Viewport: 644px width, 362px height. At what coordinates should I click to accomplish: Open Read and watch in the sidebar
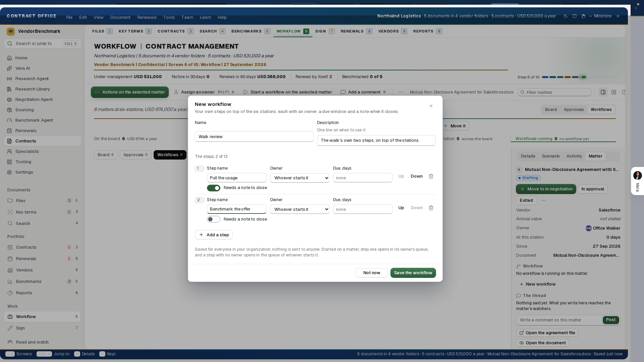coord(42,342)
